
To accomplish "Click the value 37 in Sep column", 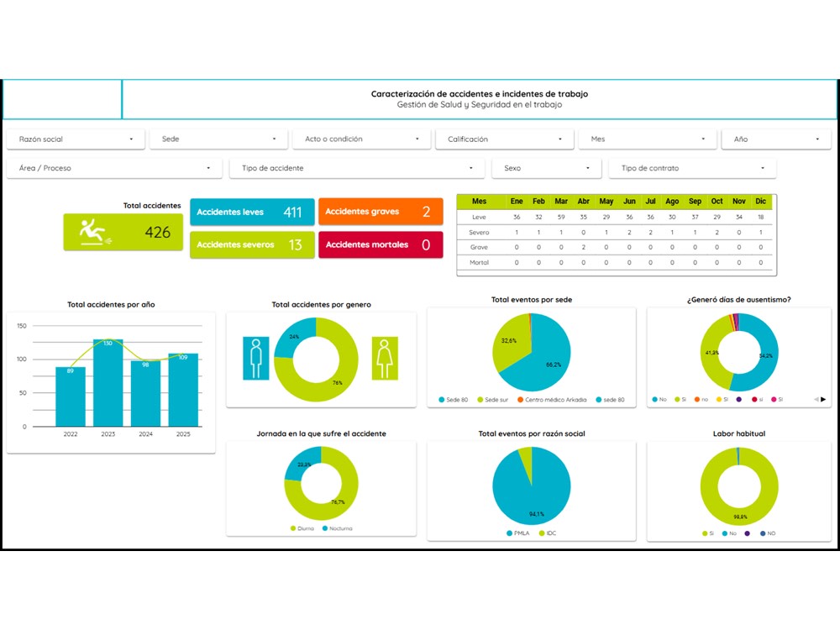I will pyautogui.click(x=695, y=217).
